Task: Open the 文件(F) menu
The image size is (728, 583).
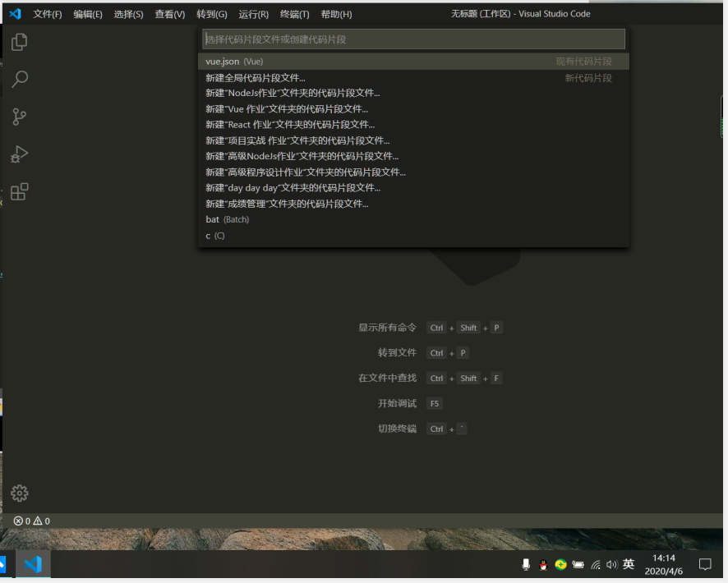Action: tap(48, 14)
